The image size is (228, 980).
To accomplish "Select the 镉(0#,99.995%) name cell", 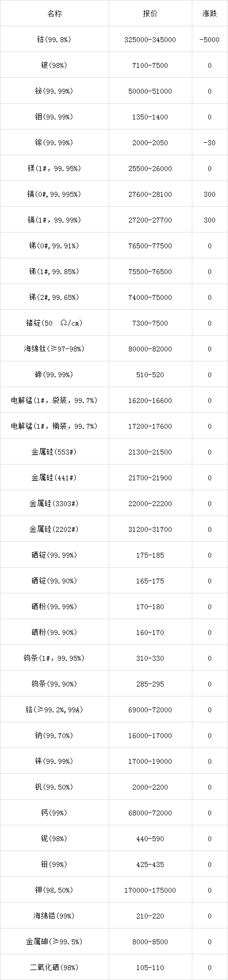I will tap(55, 194).
